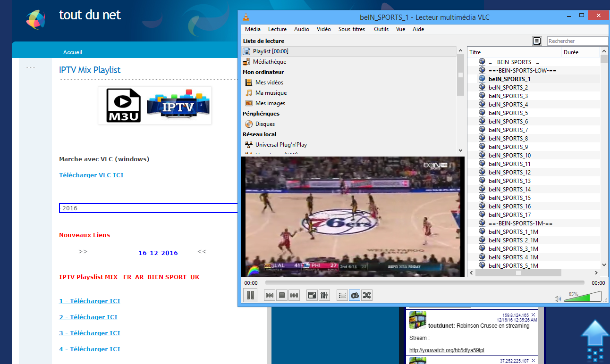Screen dimensions: 610x364
Task: Open the Audio menu
Action: coord(302,29)
